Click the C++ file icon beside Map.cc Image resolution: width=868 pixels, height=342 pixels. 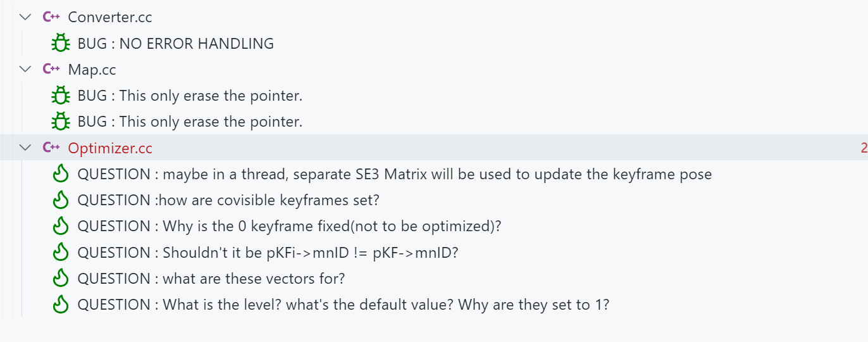[x=51, y=69]
